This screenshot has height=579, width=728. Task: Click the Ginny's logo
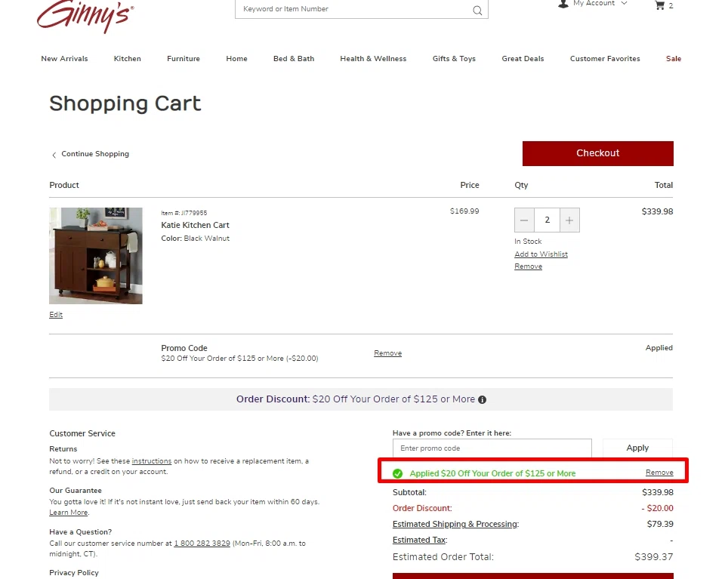85,16
